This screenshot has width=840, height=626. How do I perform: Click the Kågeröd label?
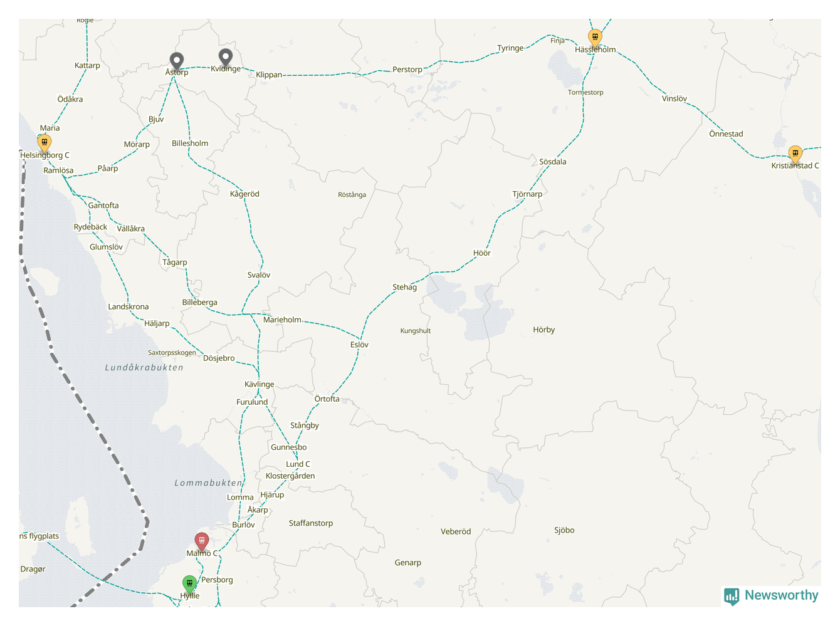(244, 194)
